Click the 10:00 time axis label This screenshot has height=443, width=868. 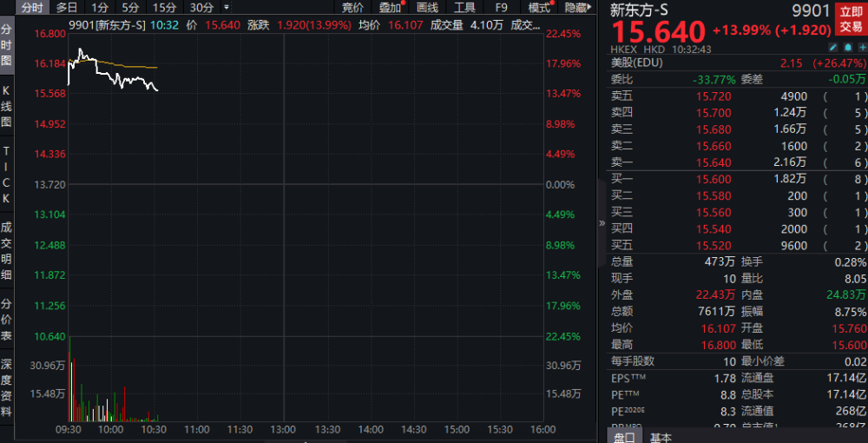111,430
